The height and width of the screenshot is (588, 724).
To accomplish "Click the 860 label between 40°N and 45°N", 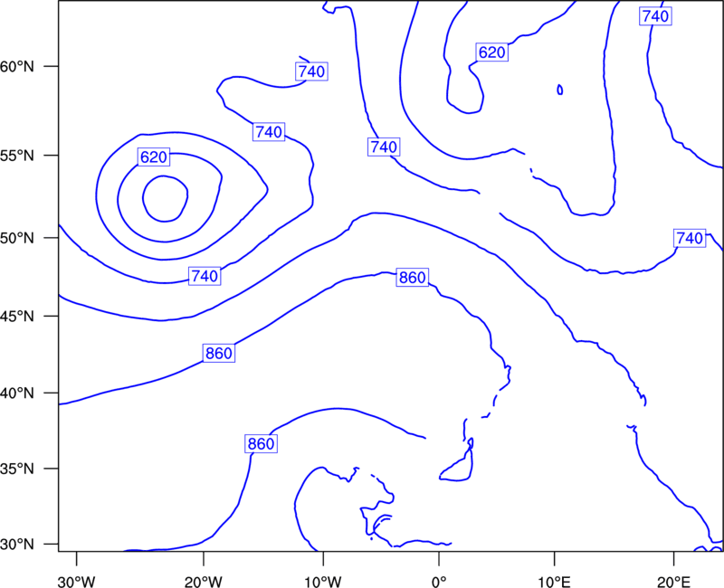I will [219, 353].
